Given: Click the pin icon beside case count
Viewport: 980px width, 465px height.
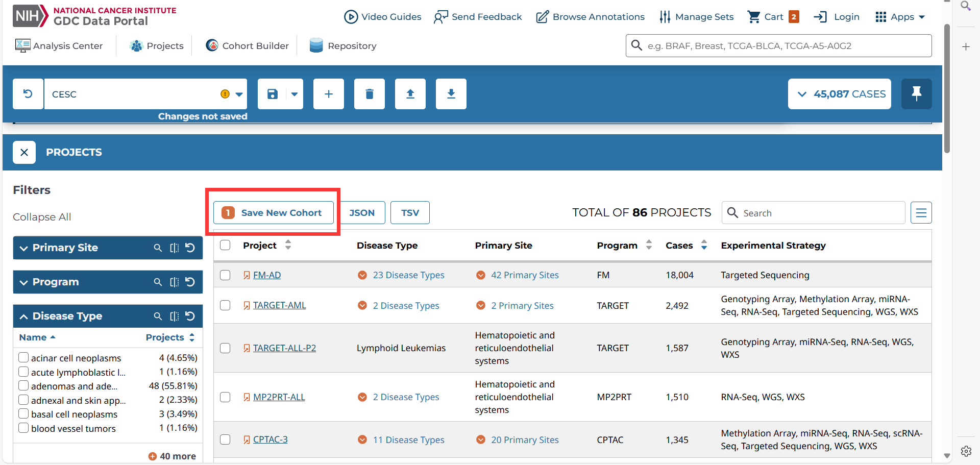Looking at the screenshot, I should tap(916, 94).
